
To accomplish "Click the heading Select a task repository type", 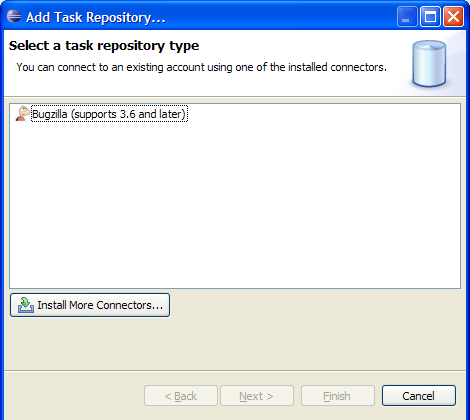I will pyautogui.click(x=104, y=46).
